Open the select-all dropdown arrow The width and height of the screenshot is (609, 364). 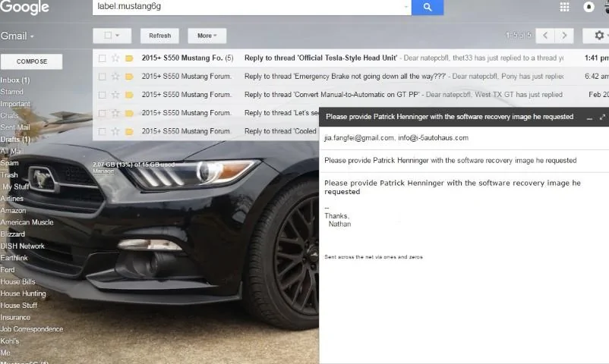pyautogui.click(x=118, y=36)
